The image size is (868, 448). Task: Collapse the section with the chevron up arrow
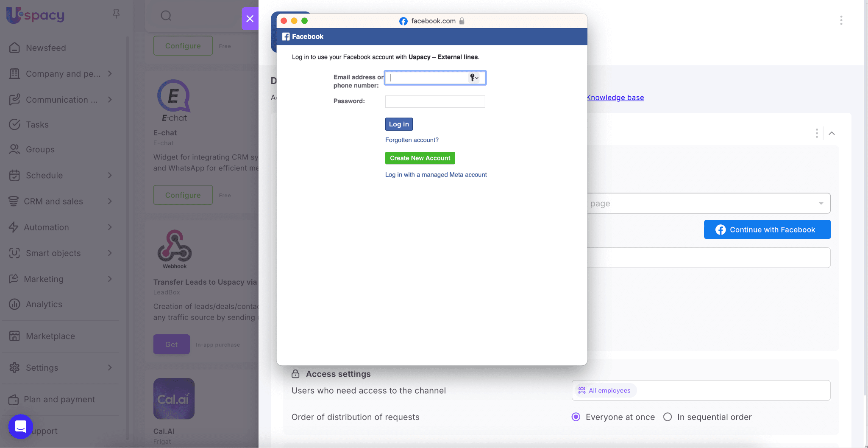pyautogui.click(x=832, y=133)
